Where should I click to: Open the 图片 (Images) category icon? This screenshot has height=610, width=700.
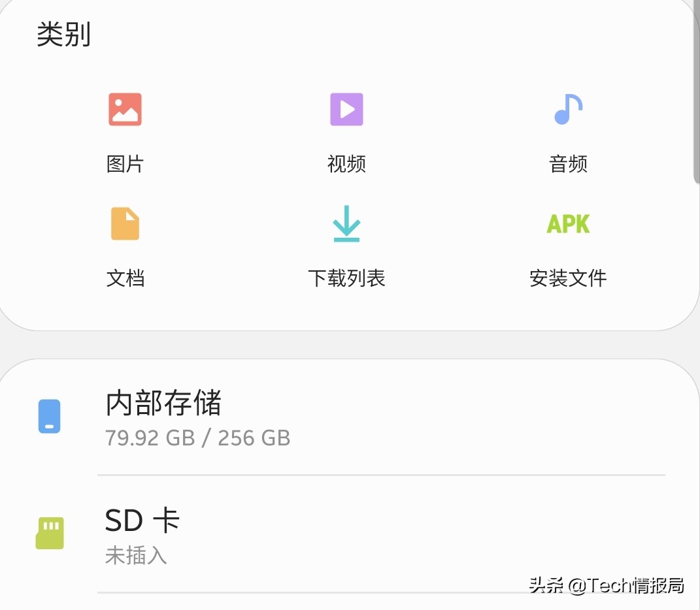coord(125,108)
